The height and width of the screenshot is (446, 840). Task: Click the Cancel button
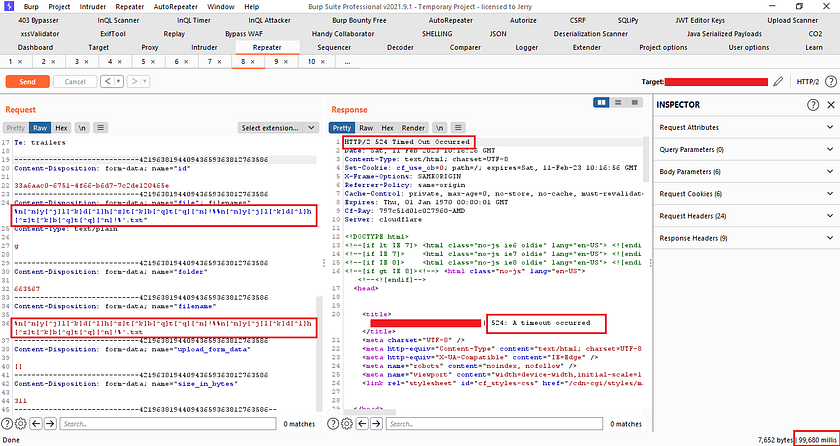75,82
